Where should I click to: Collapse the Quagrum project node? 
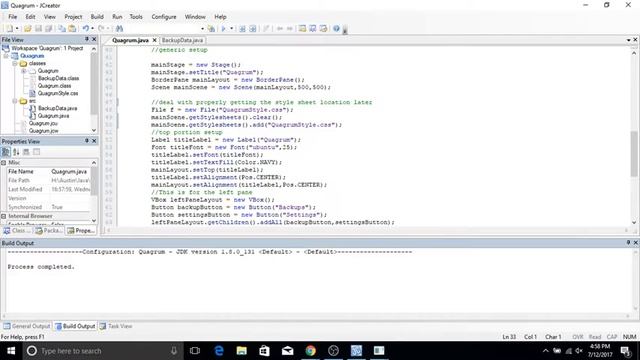pos(6,56)
